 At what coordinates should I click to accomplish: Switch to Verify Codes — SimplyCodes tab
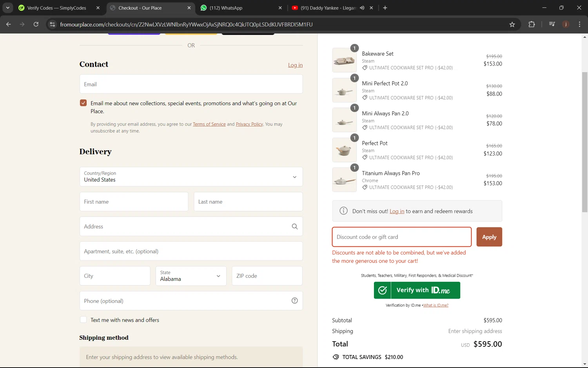[x=56, y=8]
